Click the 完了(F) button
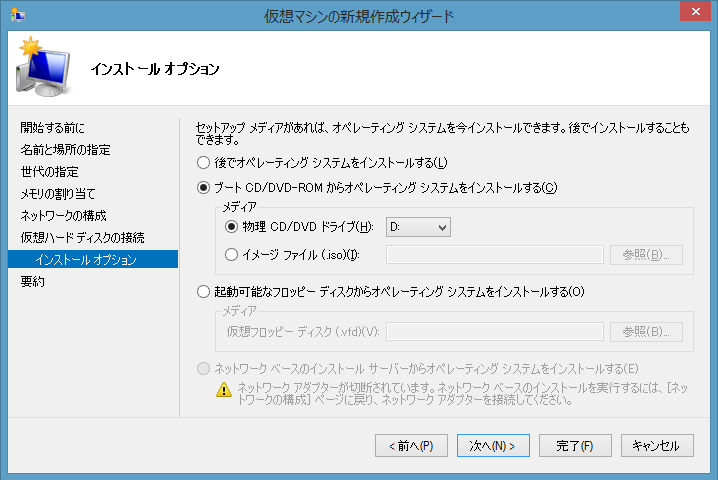718x480 pixels. (x=575, y=446)
